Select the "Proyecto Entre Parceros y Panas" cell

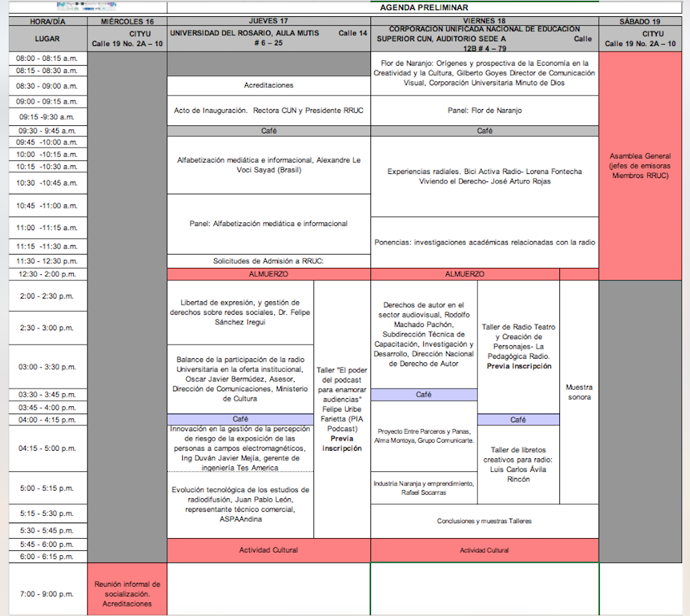[x=424, y=436]
